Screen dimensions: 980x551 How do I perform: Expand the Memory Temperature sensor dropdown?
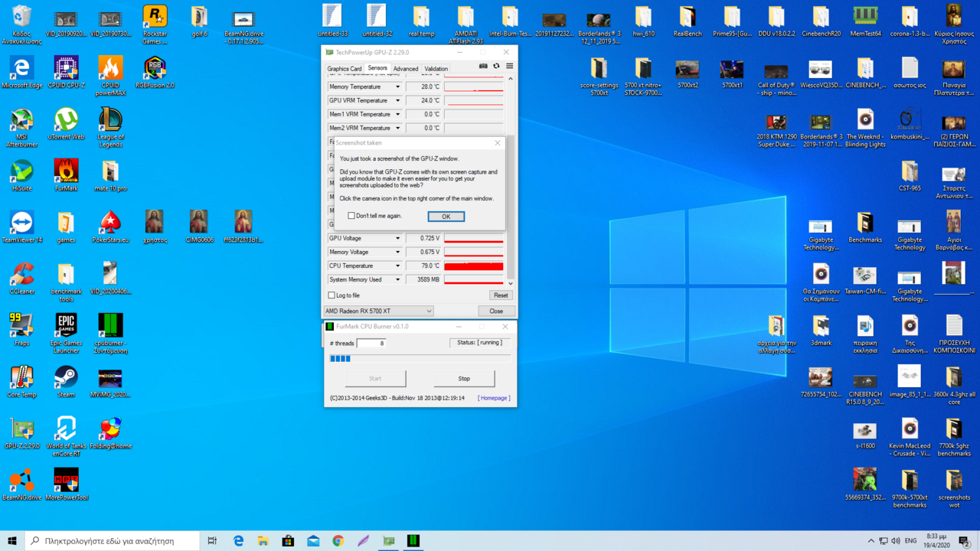point(397,87)
